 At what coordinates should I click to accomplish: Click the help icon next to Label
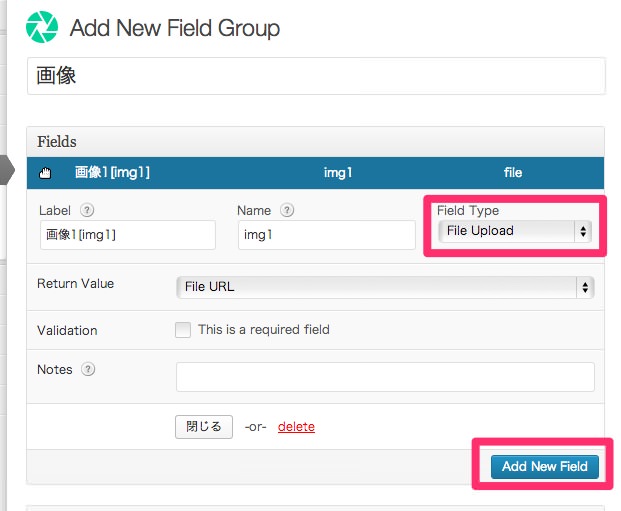tap(87, 210)
